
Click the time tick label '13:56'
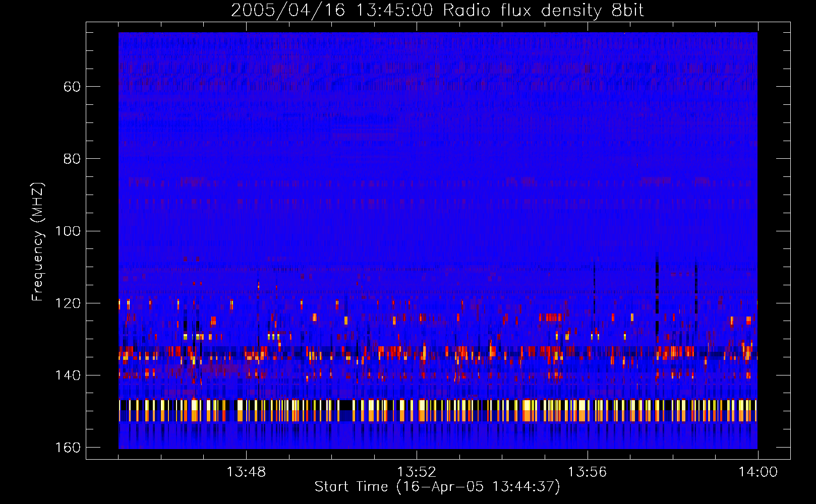(x=587, y=472)
